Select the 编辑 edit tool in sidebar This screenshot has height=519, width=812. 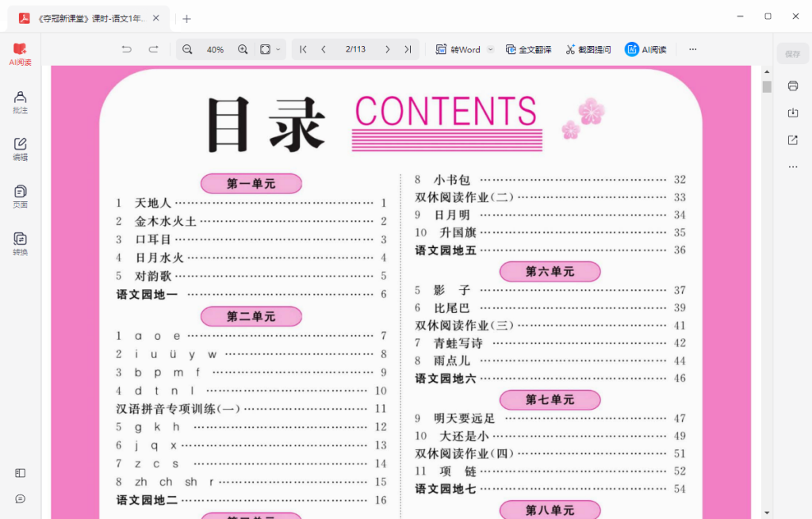coord(20,149)
